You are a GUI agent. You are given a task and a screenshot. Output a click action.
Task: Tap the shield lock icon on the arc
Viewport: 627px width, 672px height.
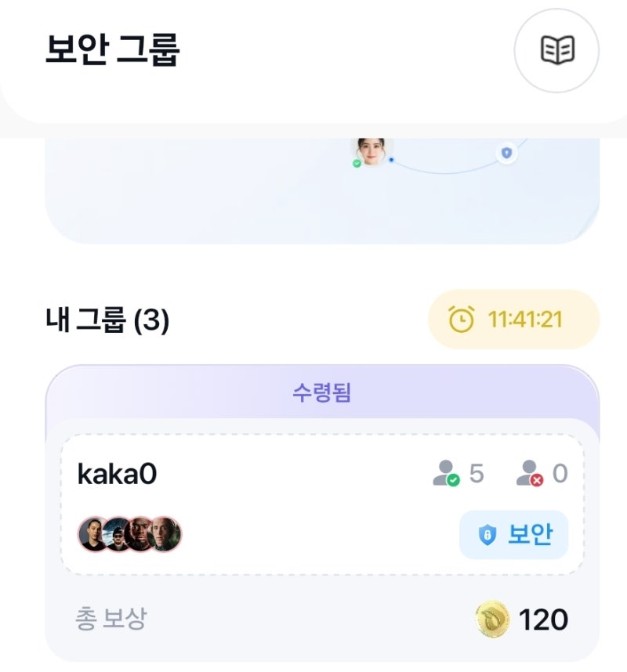[506, 152]
